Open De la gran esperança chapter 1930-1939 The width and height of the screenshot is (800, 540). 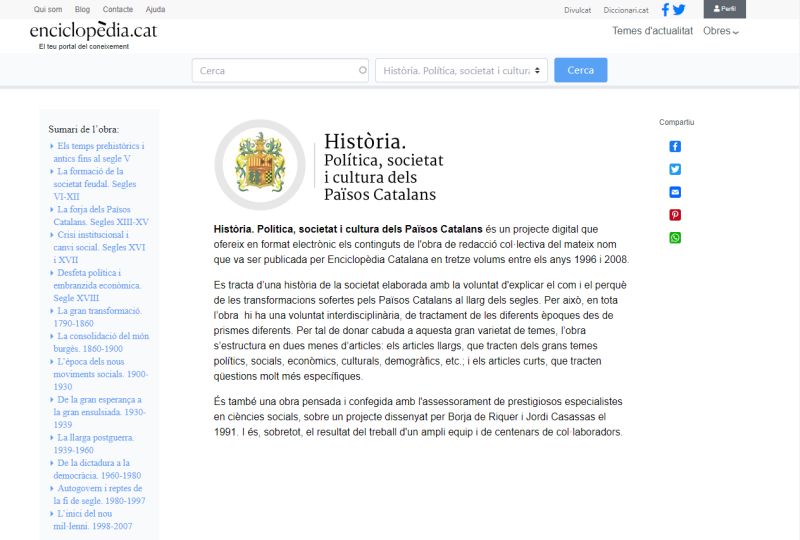[99, 412]
